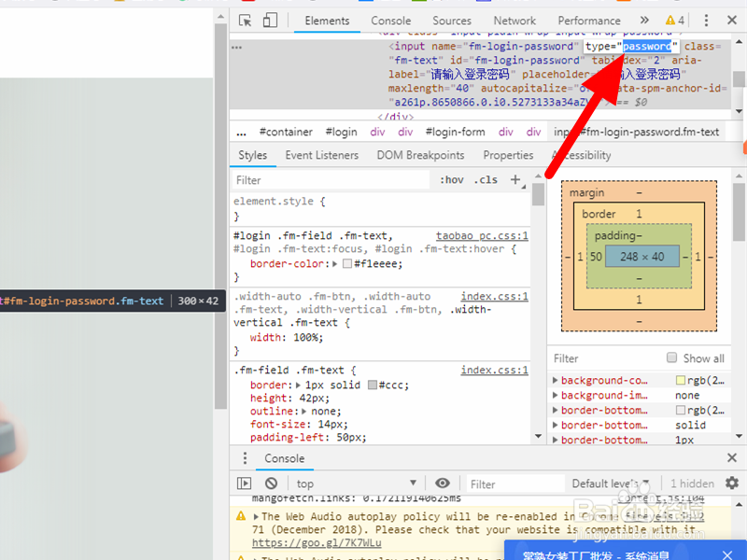The width and height of the screenshot is (747, 560).
Task: Clear the console with the ban icon
Action: point(271,483)
